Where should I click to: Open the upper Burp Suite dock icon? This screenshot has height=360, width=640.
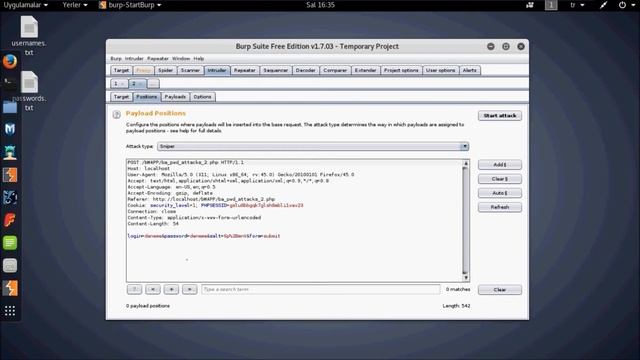(x=10, y=175)
